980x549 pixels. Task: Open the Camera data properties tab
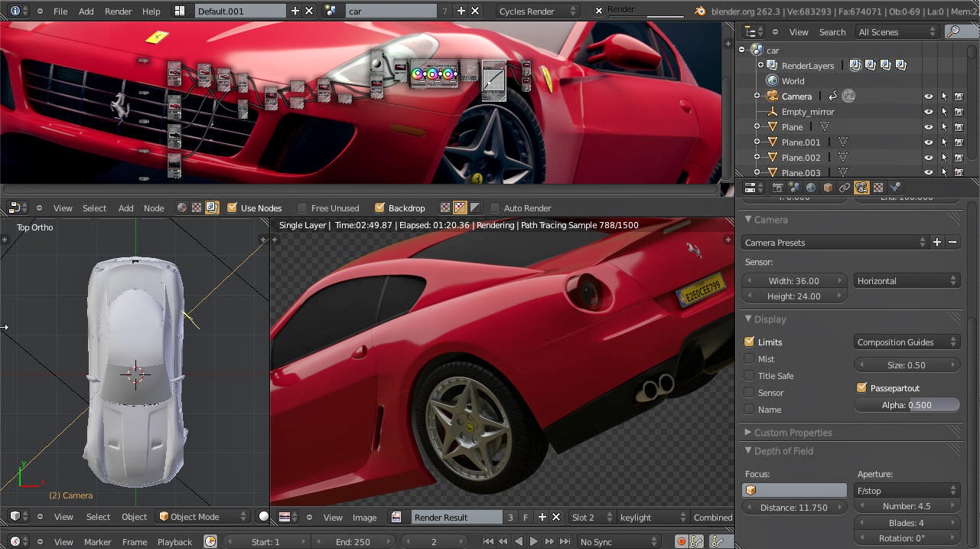(861, 188)
